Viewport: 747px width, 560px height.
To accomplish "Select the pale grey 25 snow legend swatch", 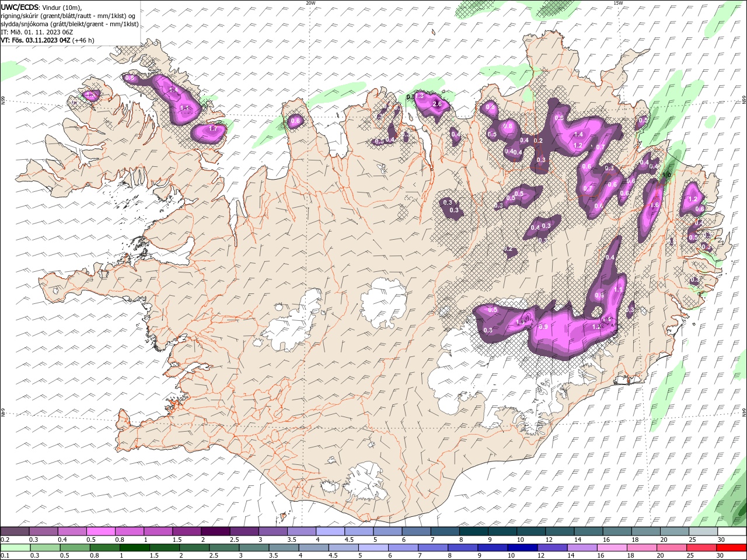I will pyautogui.click(x=703, y=531).
